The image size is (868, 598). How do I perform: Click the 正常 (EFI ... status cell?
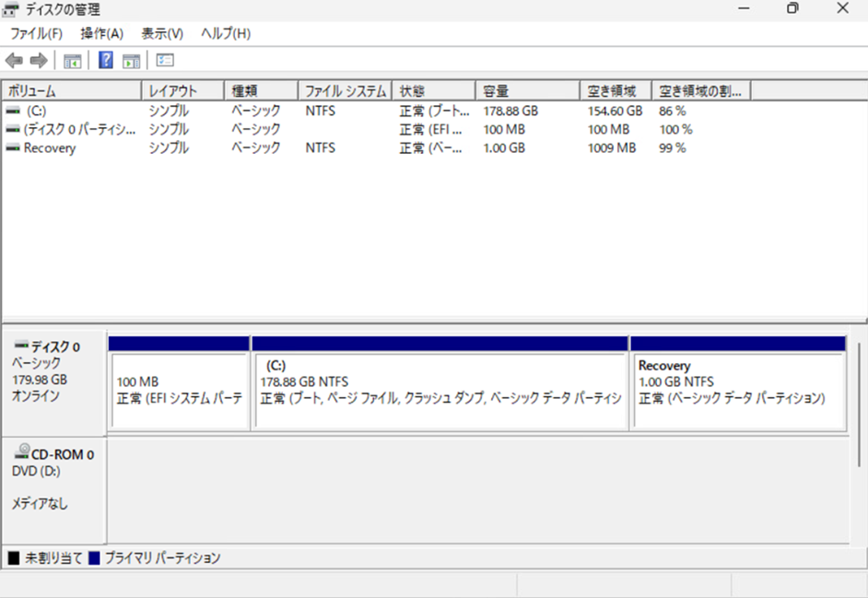coord(430,129)
